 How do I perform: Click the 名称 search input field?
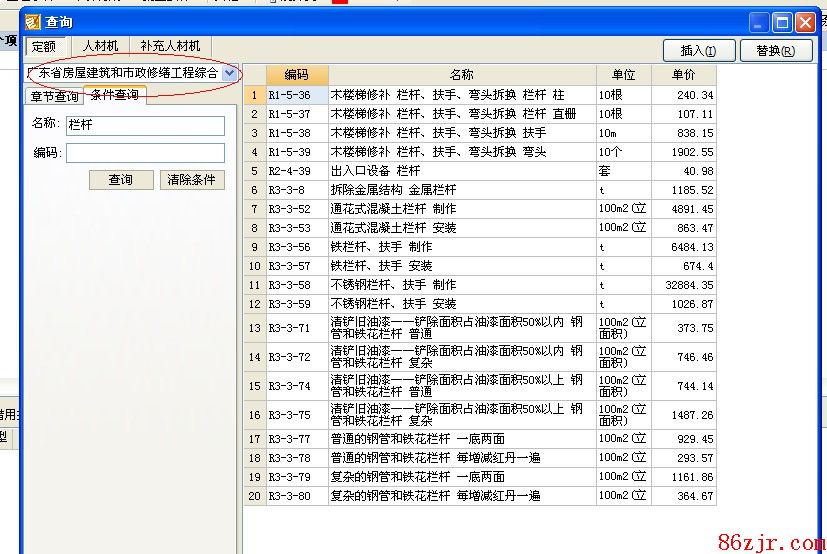tap(145, 125)
